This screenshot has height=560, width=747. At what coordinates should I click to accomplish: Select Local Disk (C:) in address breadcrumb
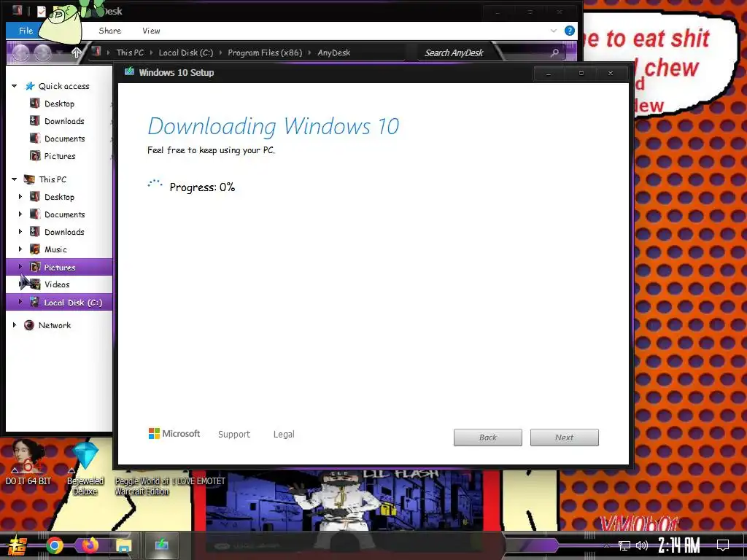186,52
